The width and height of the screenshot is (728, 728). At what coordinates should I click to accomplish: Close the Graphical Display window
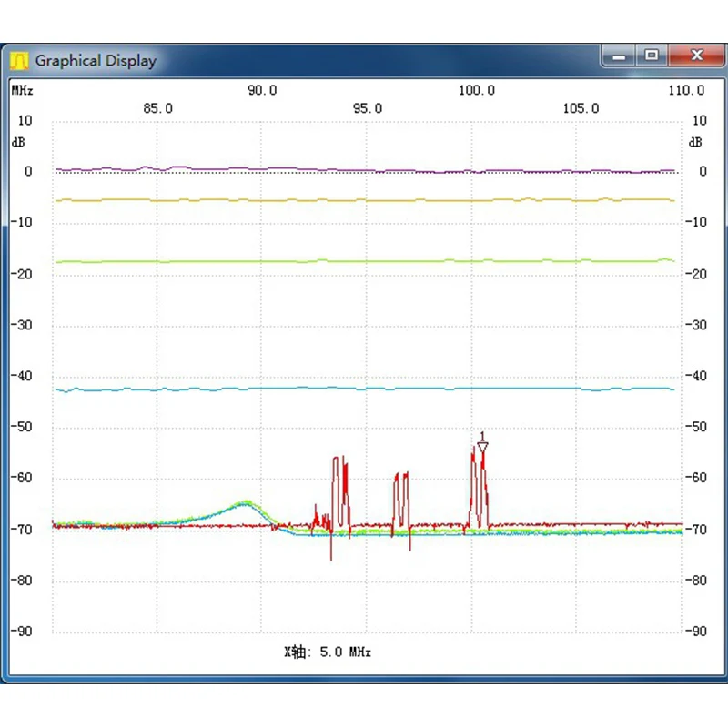[696, 56]
